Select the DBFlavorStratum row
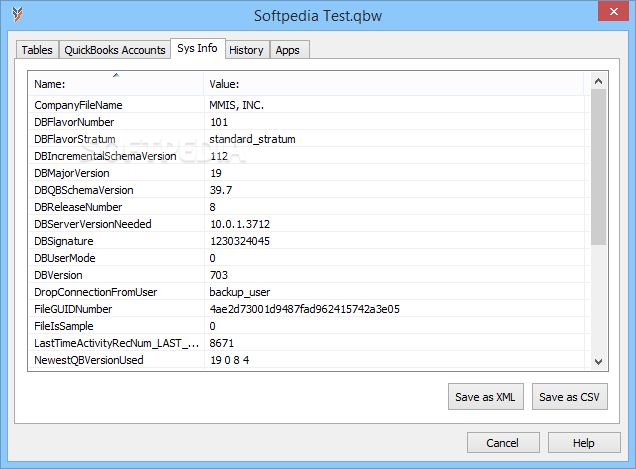636x469 pixels. coord(309,139)
